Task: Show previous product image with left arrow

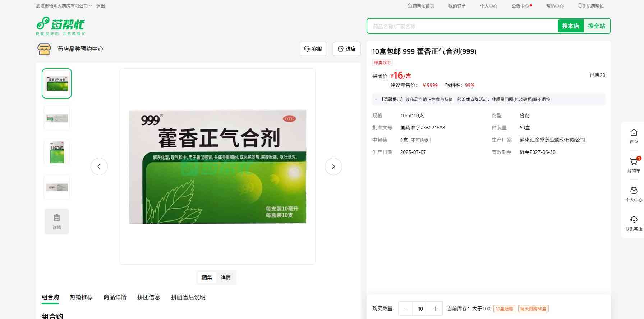Action: (99, 167)
